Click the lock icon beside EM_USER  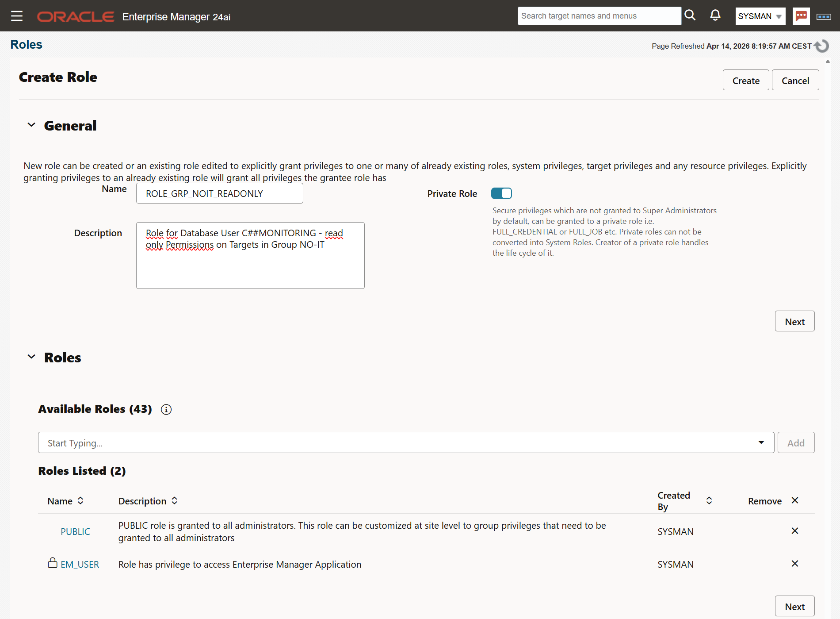53,563
